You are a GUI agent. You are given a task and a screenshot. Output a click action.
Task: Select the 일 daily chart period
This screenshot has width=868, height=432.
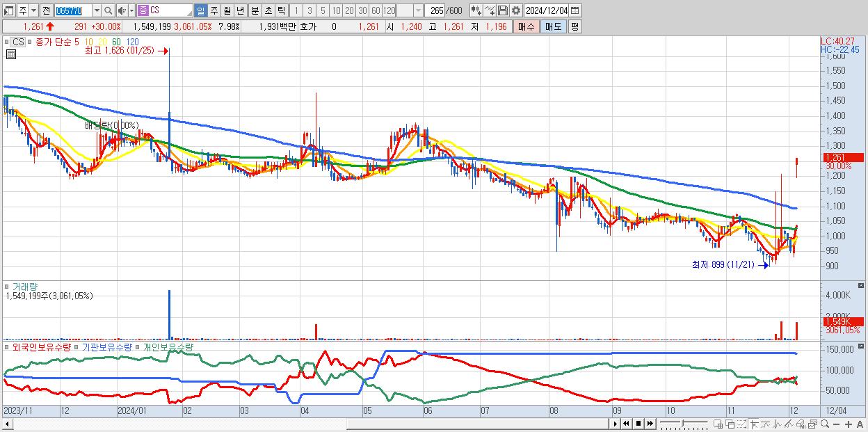[x=201, y=10]
